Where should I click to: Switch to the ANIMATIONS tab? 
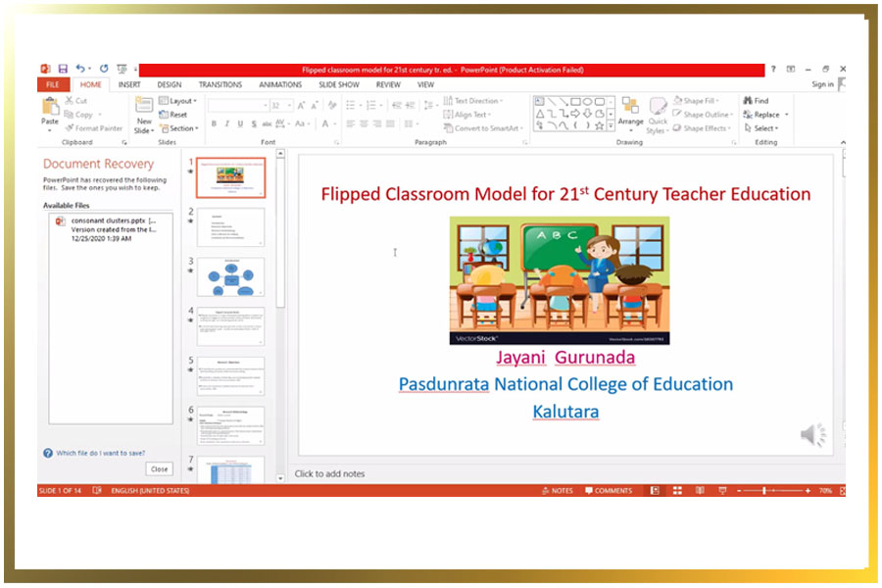280,84
